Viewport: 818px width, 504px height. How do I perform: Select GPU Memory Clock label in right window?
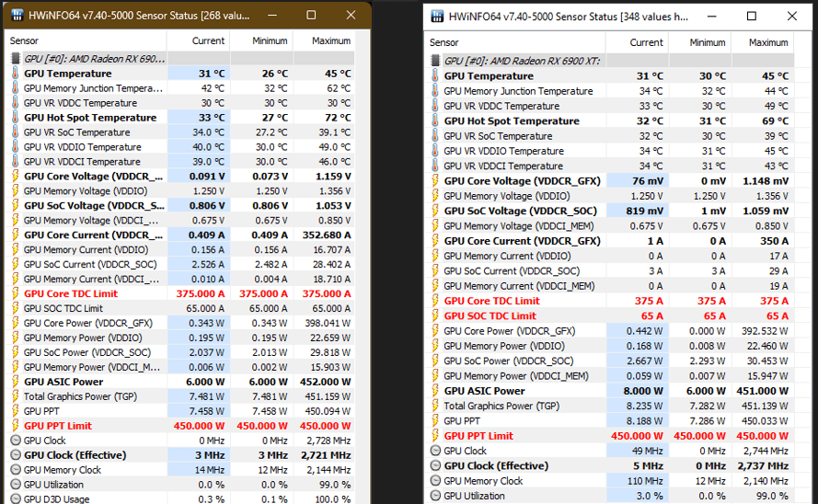tap(483, 480)
